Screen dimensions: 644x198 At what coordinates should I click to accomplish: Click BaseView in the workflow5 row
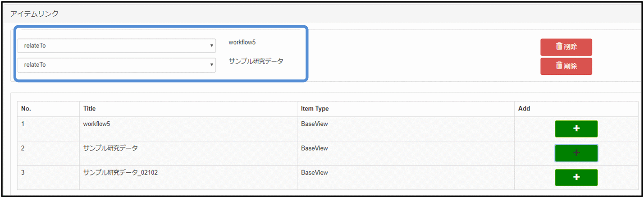pos(314,124)
